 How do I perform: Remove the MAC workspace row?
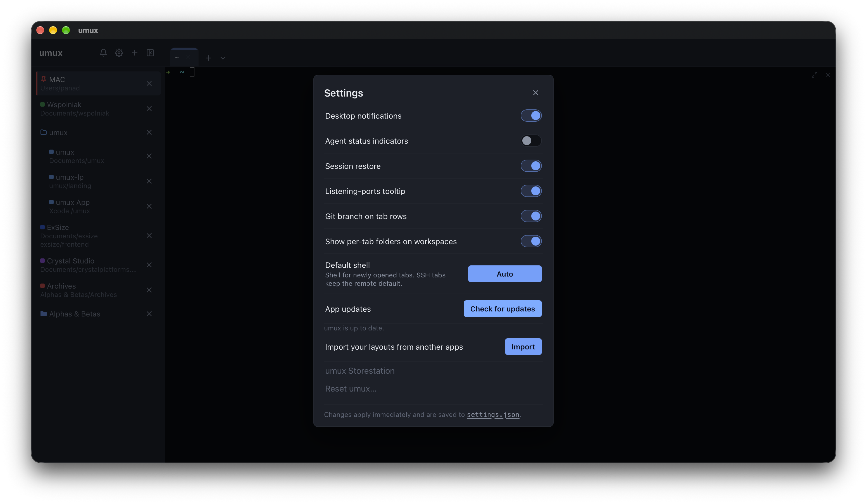pyautogui.click(x=149, y=83)
